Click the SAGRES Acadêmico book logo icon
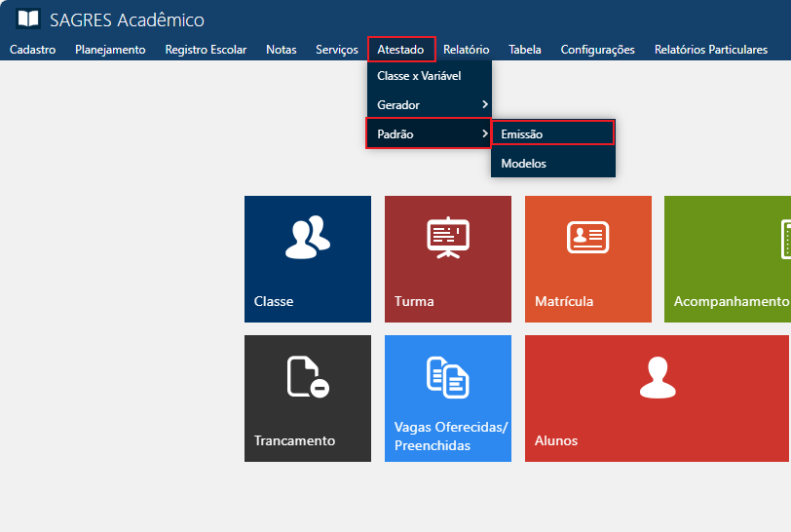 pyautogui.click(x=29, y=19)
